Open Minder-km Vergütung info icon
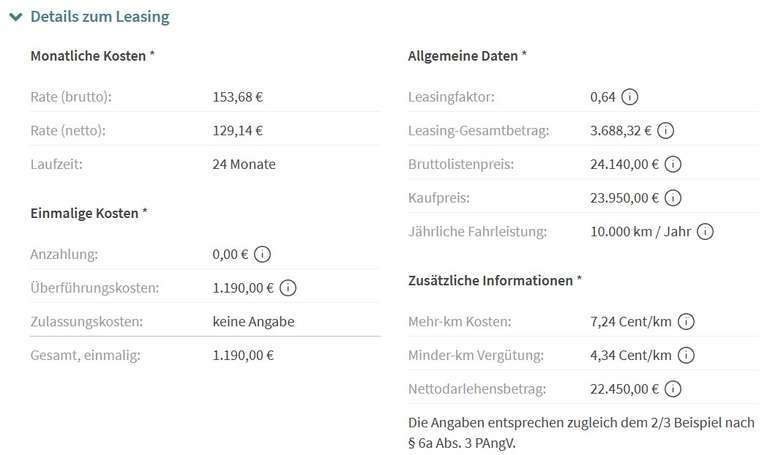This screenshot has height=455, width=770. click(686, 355)
